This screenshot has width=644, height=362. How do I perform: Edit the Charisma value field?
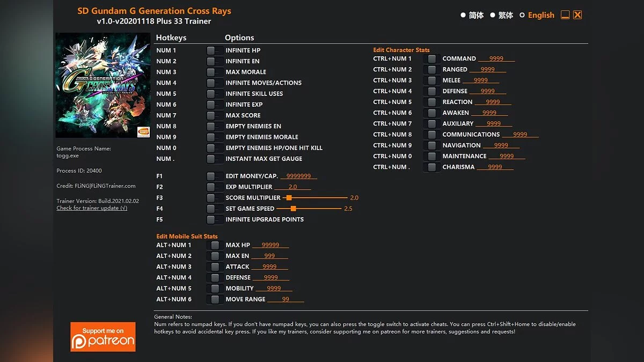coord(495,167)
